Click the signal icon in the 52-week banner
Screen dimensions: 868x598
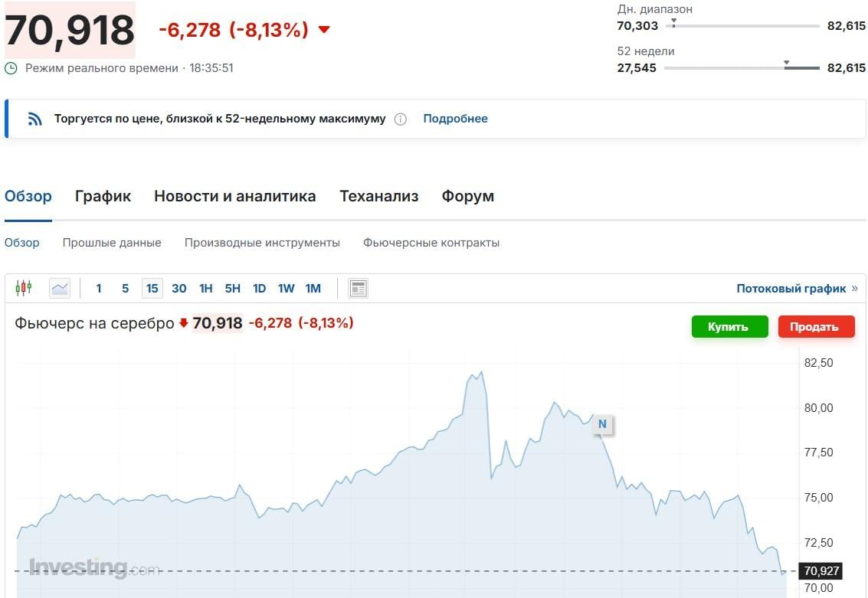point(31,119)
